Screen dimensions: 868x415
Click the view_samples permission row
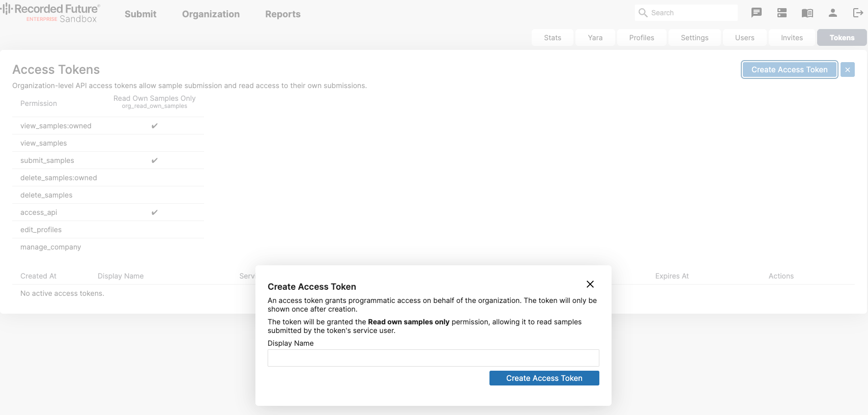point(108,143)
